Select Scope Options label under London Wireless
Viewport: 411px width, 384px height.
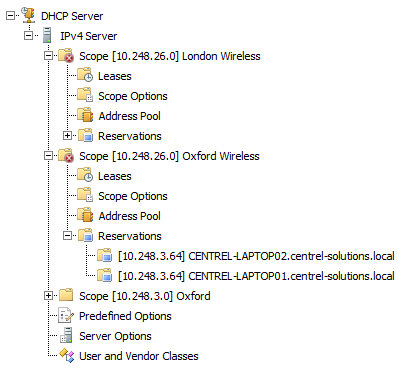click(x=133, y=96)
